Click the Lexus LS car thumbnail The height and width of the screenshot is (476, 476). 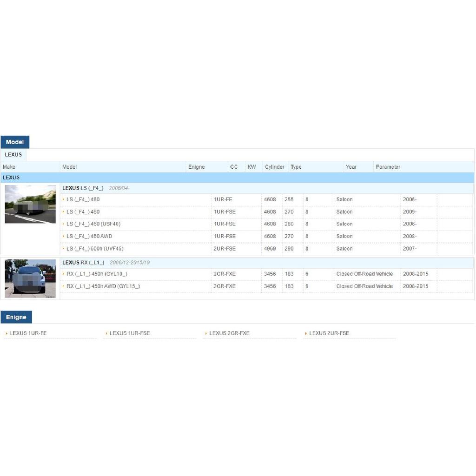30,204
